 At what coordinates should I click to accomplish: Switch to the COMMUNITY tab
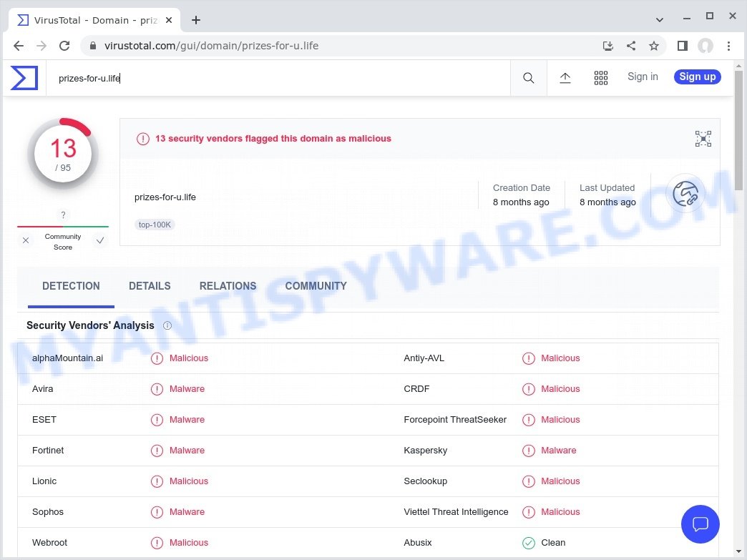point(316,286)
